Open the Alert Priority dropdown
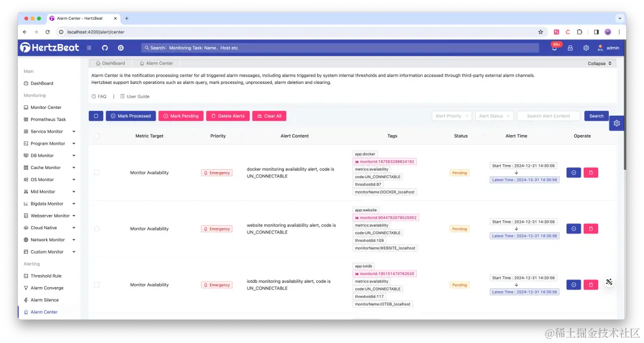Screen dimensions: 644x343 click(452, 116)
